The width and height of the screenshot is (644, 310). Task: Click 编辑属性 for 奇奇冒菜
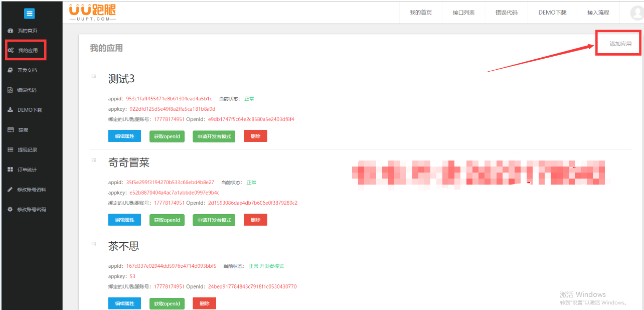coord(124,220)
